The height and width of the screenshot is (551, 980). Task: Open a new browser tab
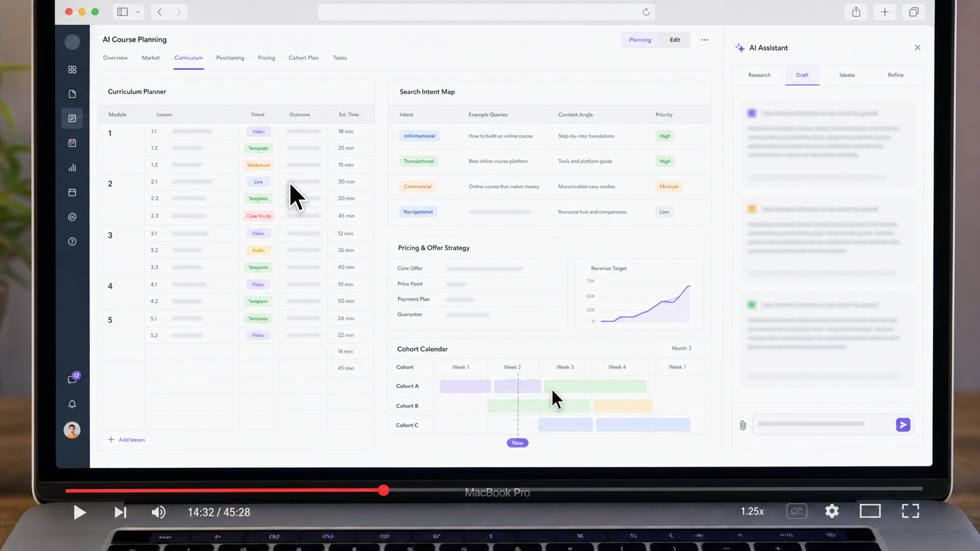tap(885, 12)
